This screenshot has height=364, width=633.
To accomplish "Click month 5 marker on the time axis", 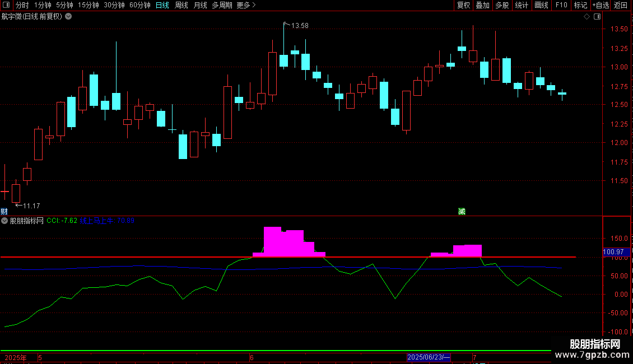I will [40, 358].
